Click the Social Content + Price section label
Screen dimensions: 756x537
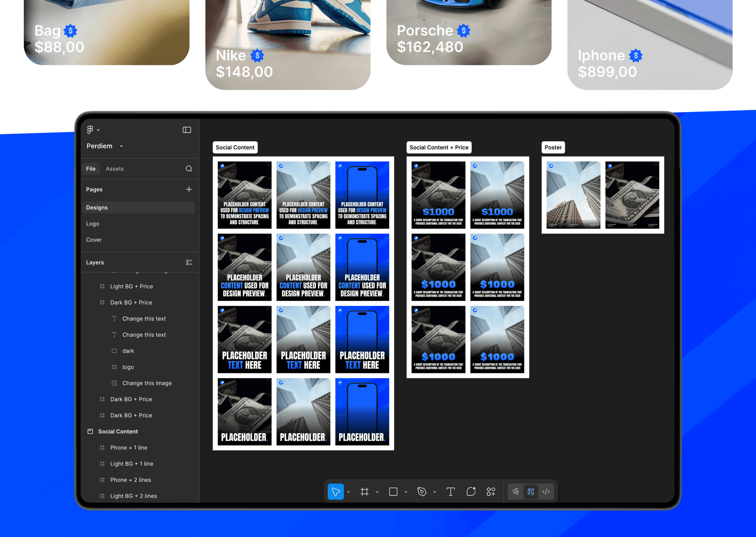coord(438,147)
